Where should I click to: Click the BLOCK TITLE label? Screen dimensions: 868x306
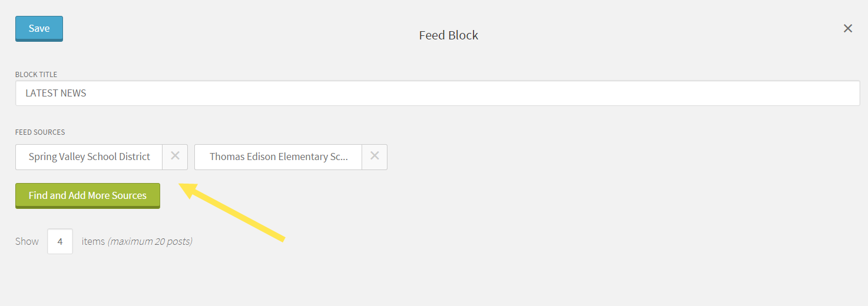[x=37, y=75]
